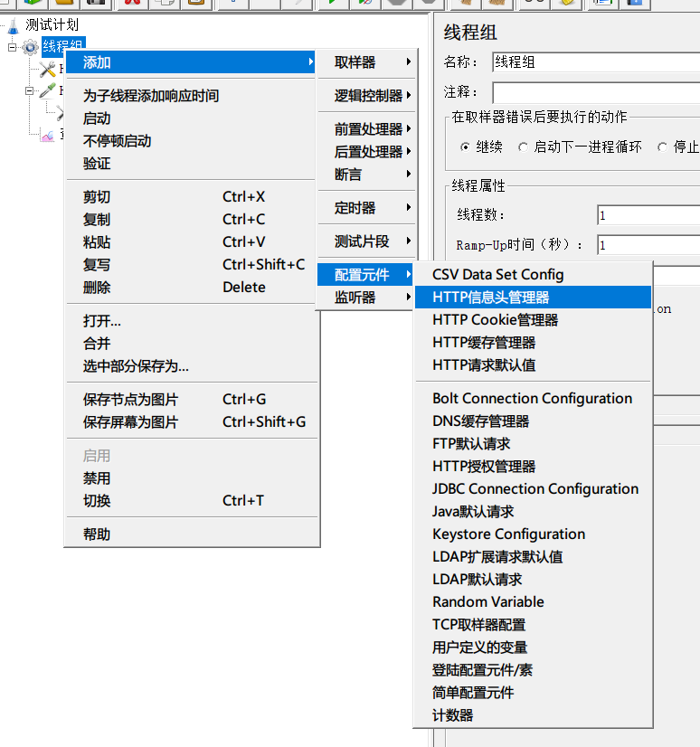Select the 停止 radio option

662,147
